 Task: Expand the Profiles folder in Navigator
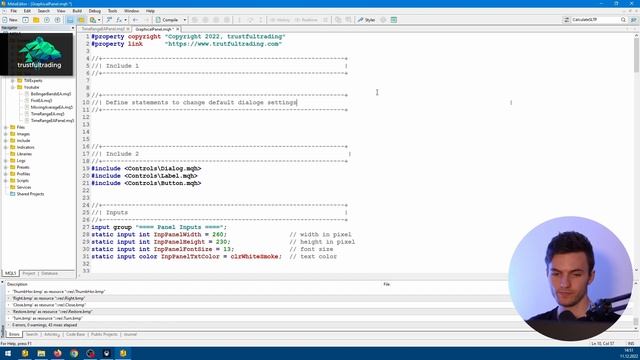pyautogui.click(x=6, y=174)
